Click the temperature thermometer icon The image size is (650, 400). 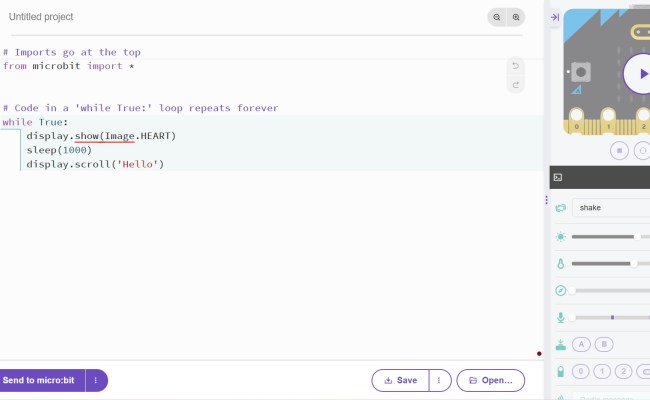coord(560,264)
